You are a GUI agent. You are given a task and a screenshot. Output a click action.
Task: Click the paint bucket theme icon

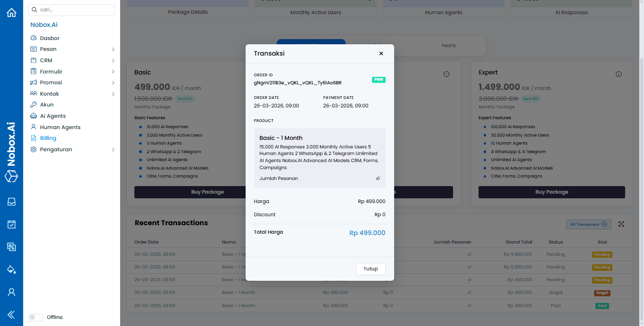[11, 269]
